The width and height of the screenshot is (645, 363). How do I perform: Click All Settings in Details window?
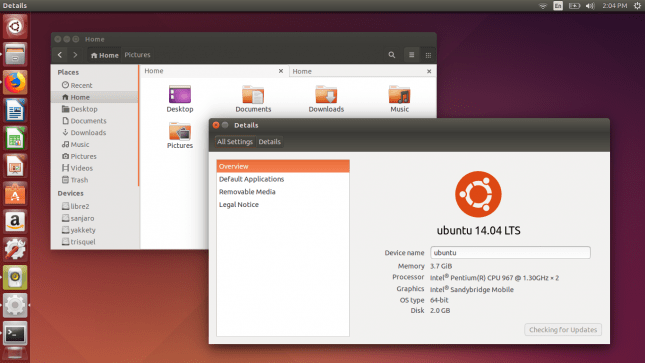coord(234,142)
